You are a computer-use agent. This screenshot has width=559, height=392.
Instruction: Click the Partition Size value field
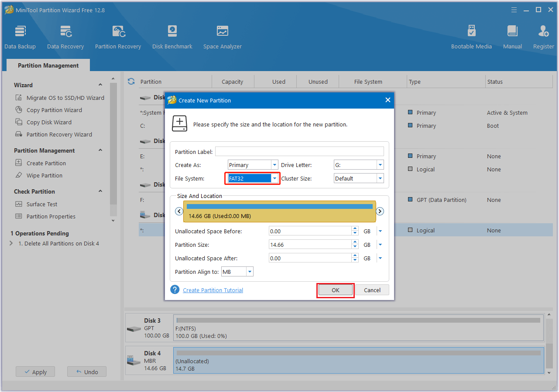[x=310, y=245]
